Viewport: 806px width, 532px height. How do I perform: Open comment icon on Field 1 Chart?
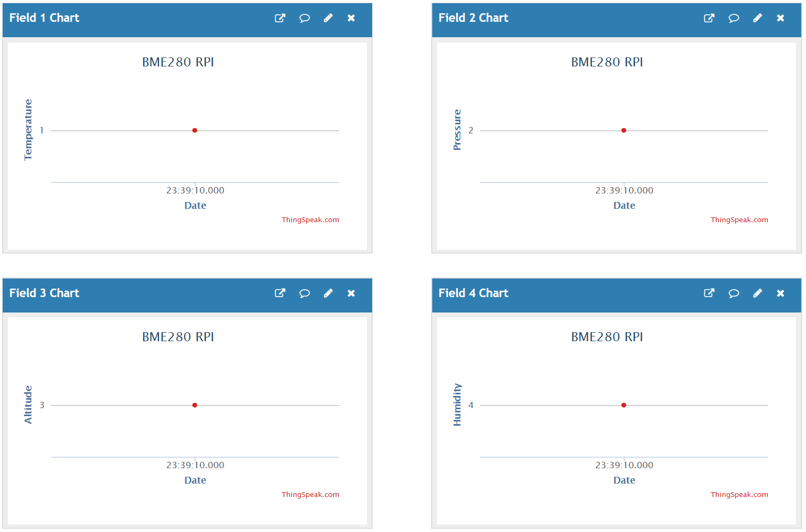pos(304,18)
